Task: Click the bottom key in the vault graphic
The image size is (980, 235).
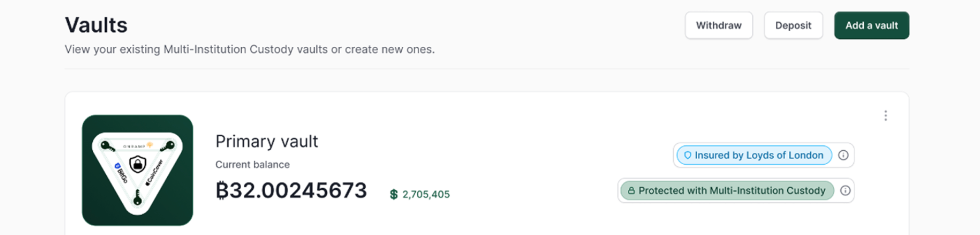Action: [138, 198]
